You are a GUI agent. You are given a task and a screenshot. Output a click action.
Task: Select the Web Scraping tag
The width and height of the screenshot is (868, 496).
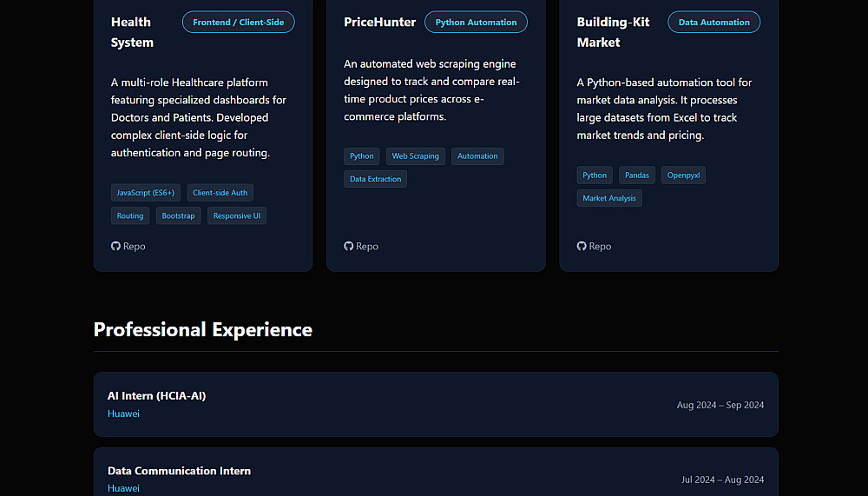coord(415,156)
